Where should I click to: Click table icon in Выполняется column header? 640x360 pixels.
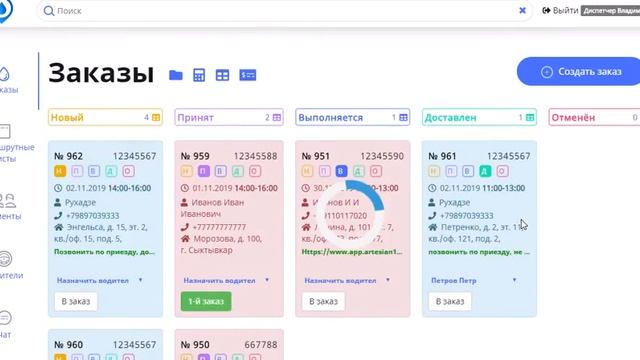403,118
